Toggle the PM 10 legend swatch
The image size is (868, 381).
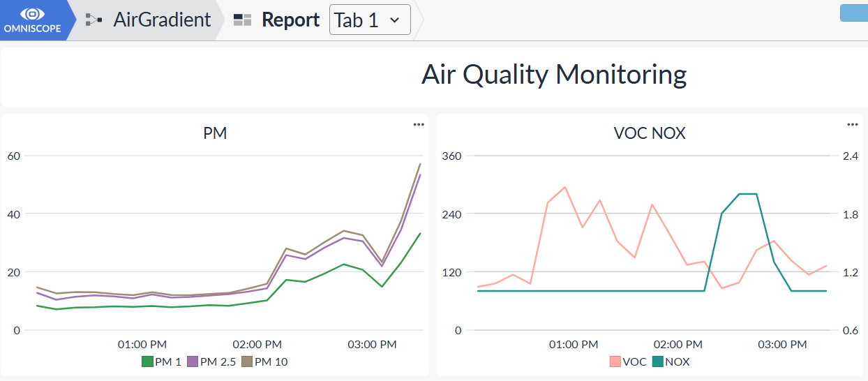click(x=246, y=361)
